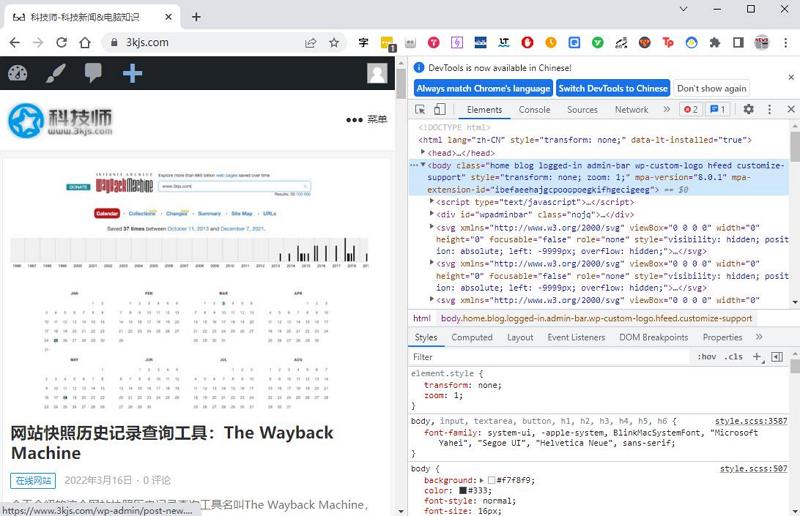Toggle the Chrome side panel icon
The image size is (800, 516).
738,43
